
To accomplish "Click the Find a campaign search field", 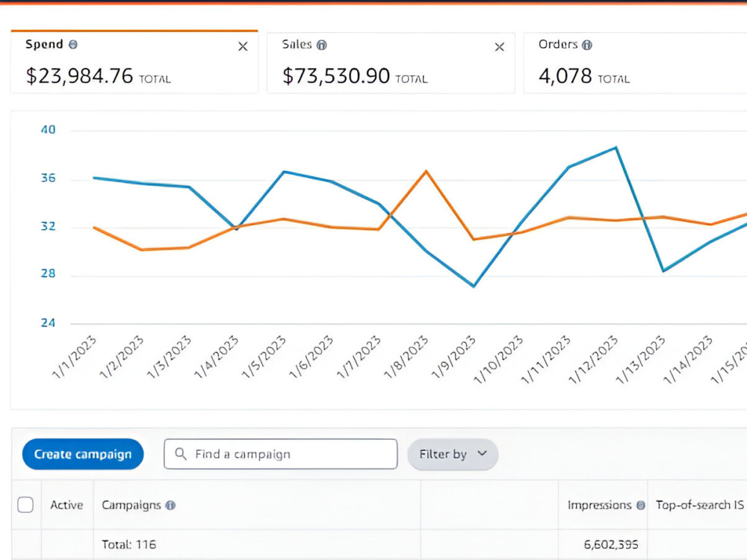I will 281,454.
